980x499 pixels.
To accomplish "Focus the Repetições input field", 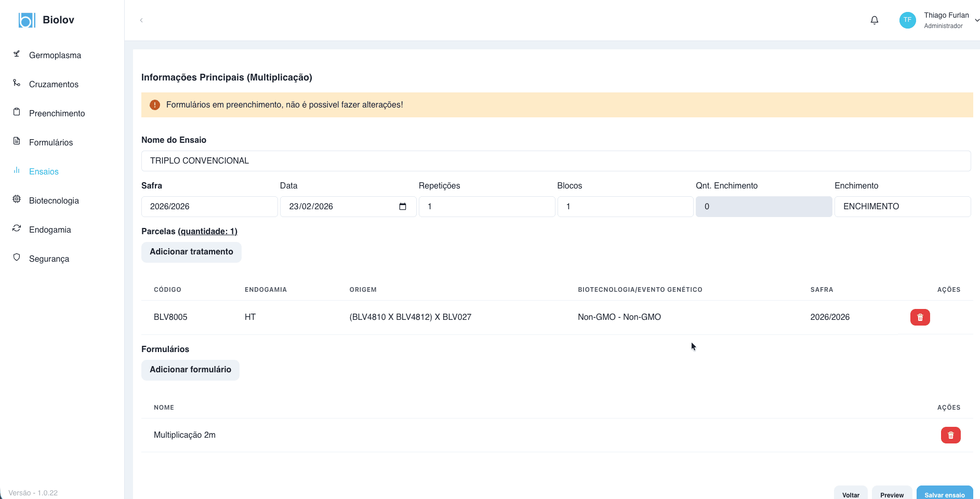I will pos(487,207).
